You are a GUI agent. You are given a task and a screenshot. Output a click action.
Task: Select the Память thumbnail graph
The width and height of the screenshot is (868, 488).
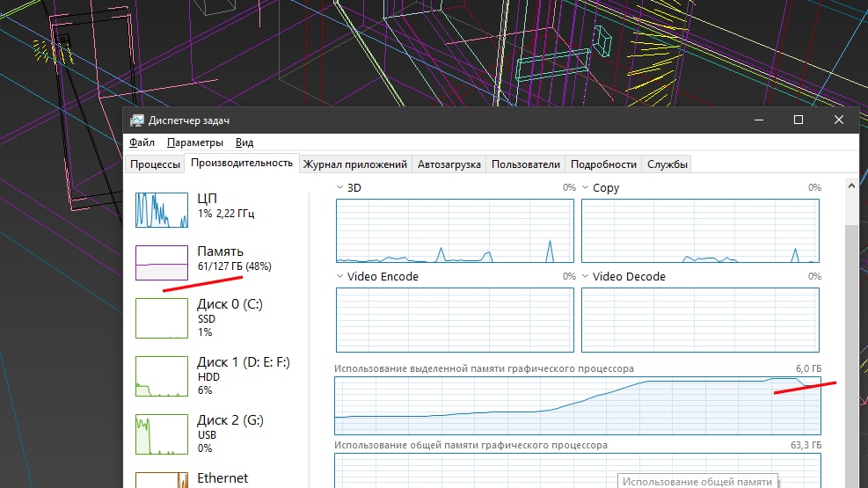point(162,263)
